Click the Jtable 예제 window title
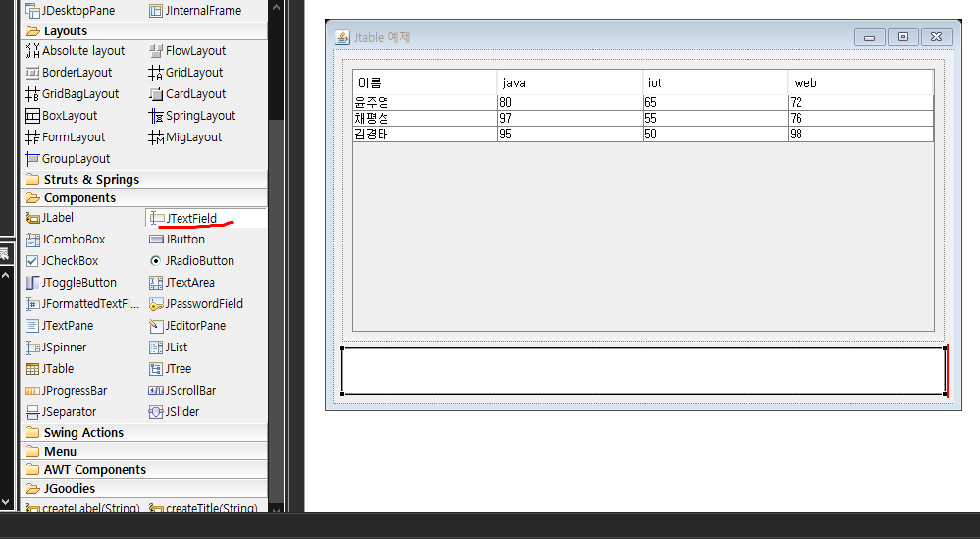This screenshot has width=980, height=539. point(382,37)
